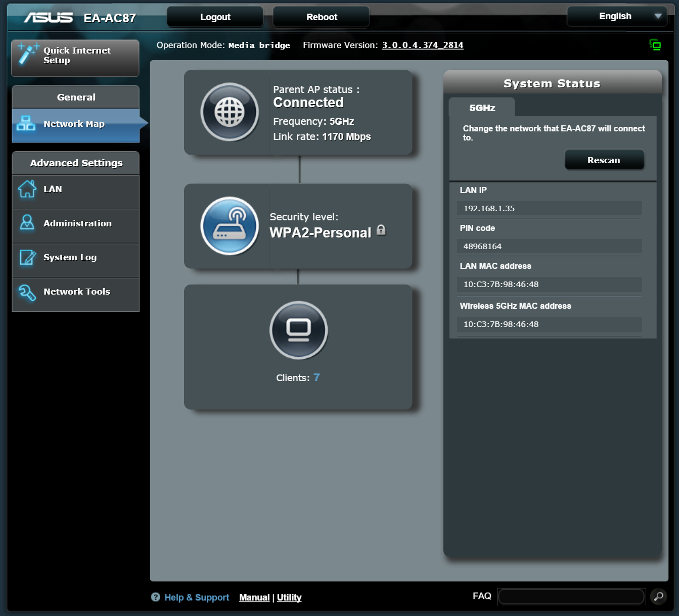Click the padlock icon beside WPA2-Personal
679x616 pixels.
[x=381, y=230]
